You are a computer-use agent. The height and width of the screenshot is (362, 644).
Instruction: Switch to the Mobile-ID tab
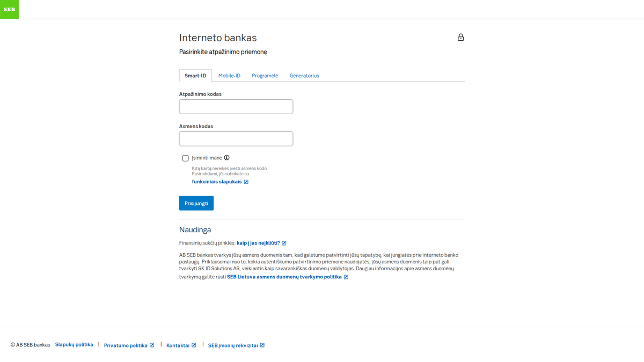coord(229,76)
